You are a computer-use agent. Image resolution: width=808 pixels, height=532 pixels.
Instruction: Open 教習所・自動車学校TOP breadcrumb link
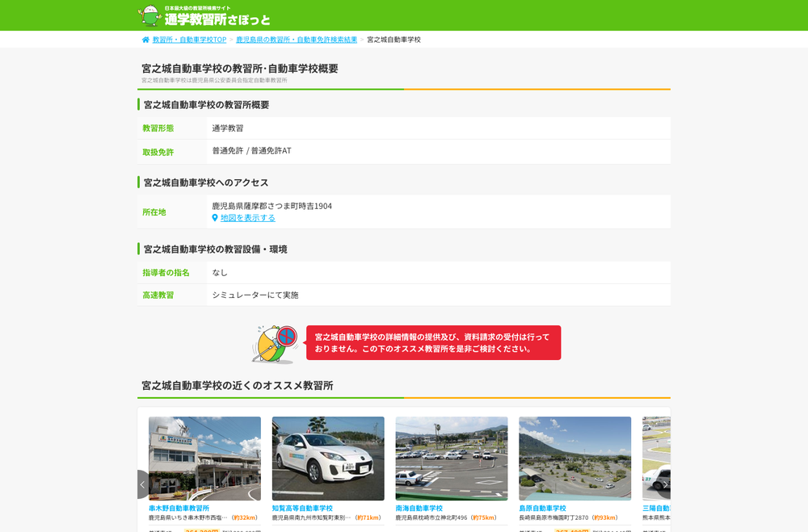coord(189,40)
